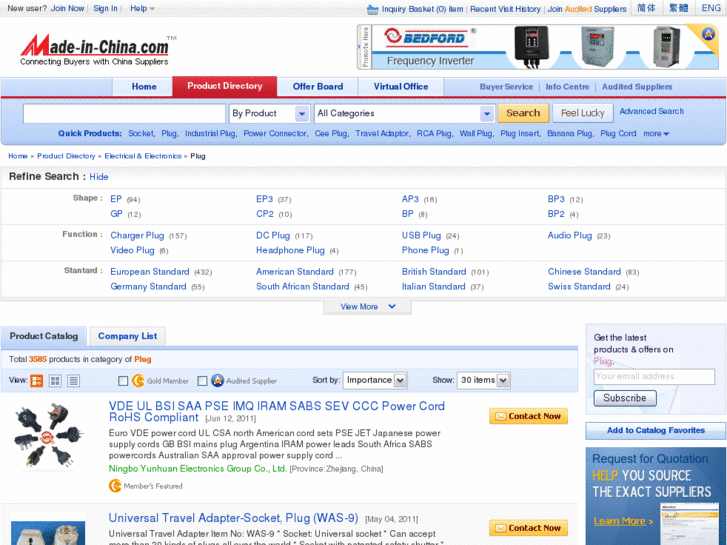This screenshot has height=545, width=727.
Task: Open the Product Directory tab
Action: point(225,86)
